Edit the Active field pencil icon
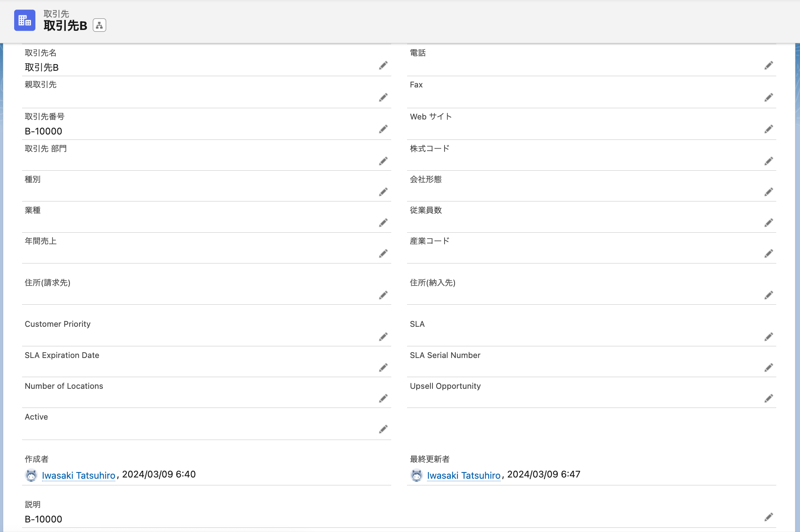 click(x=383, y=429)
